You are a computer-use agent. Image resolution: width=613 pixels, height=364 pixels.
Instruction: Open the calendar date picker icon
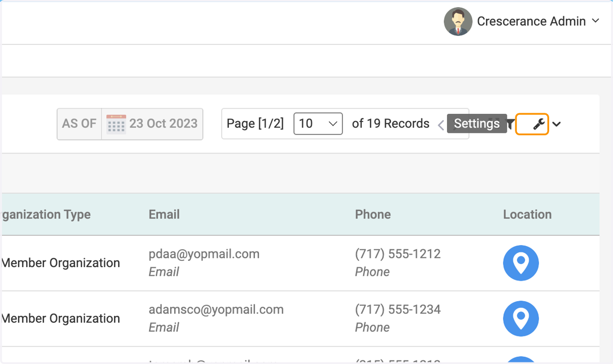pos(116,124)
